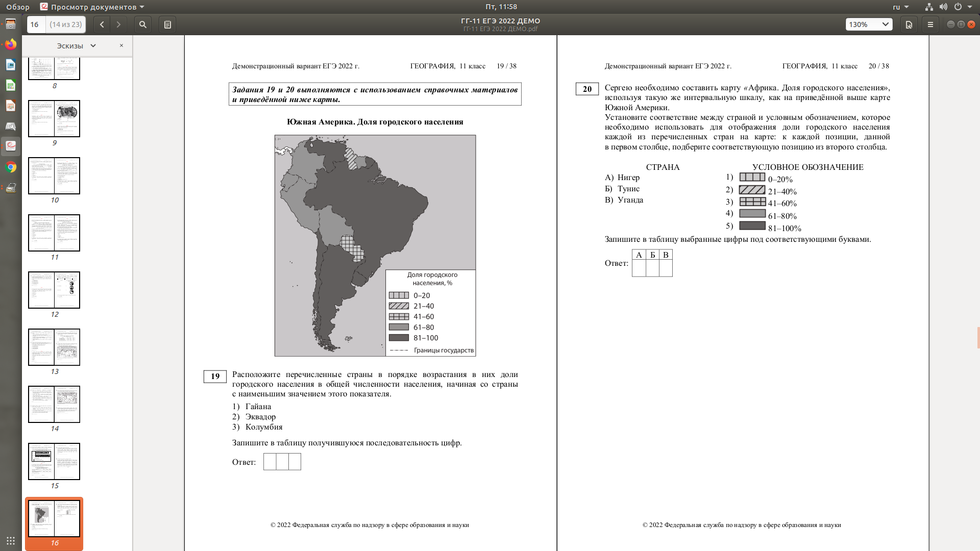Image resolution: width=980 pixels, height=551 pixels.
Task: Select page thumbnail 12 in sidebar
Action: coord(54,290)
